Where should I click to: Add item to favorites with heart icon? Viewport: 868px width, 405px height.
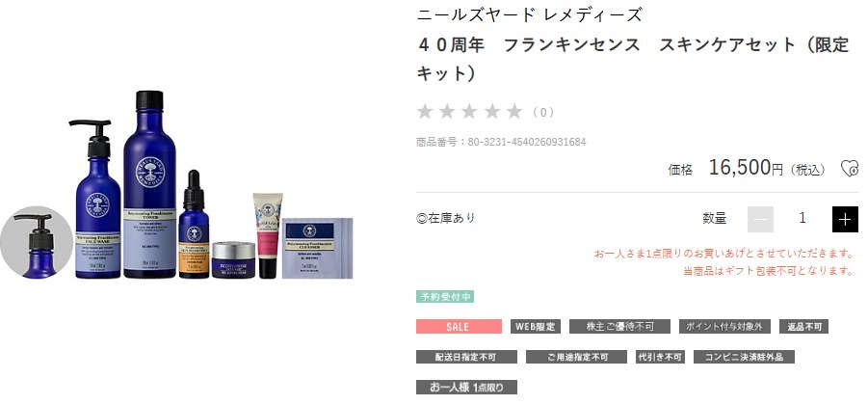click(x=849, y=169)
